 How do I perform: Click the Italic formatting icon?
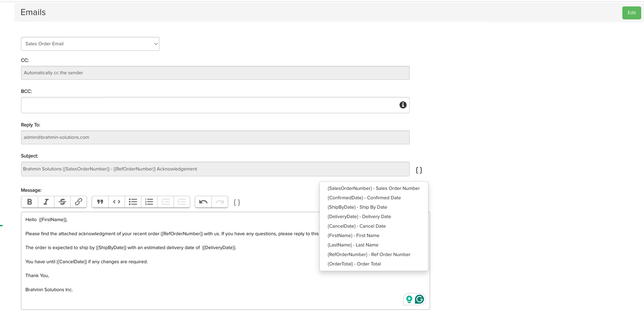tap(46, 202)
